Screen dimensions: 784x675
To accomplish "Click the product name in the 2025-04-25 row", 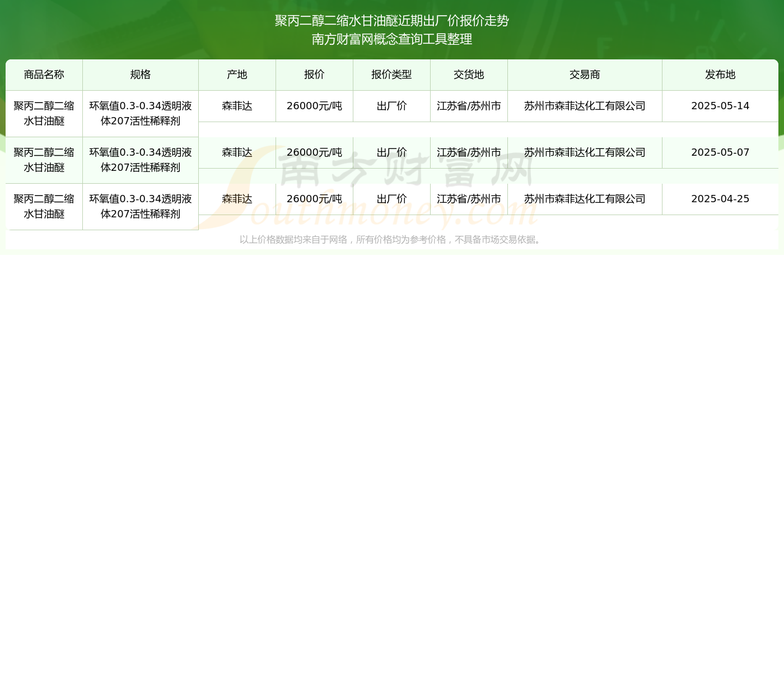I will (x=44, y=207).
